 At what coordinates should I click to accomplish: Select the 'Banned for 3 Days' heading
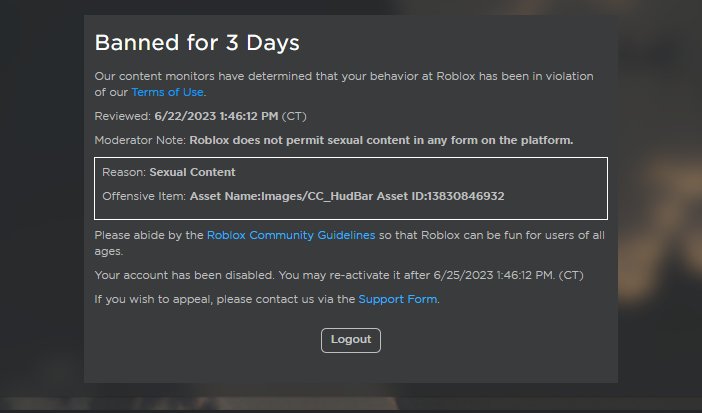point(197,43)
